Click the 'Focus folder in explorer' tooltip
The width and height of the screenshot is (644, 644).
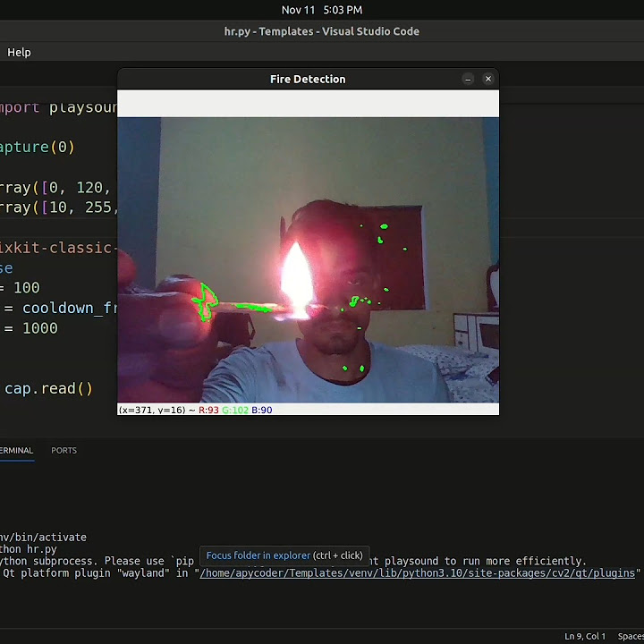click(284, 555)
